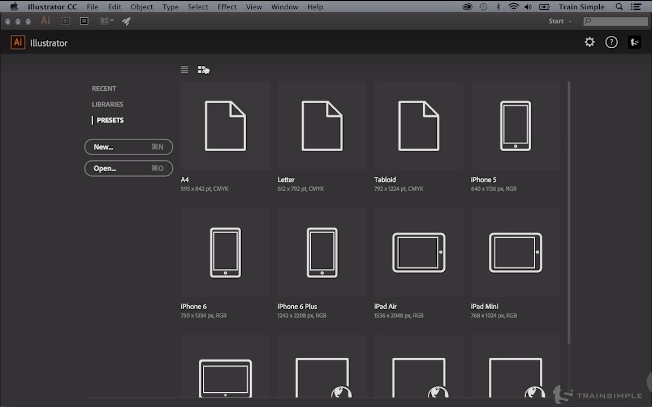The image size is (652, 407).
Task: Select the RECENT section
Action: pyautogui.click(x=104, y=88)
